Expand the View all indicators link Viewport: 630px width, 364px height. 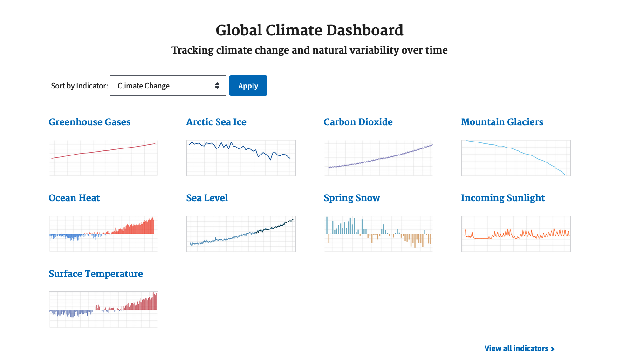519,348
